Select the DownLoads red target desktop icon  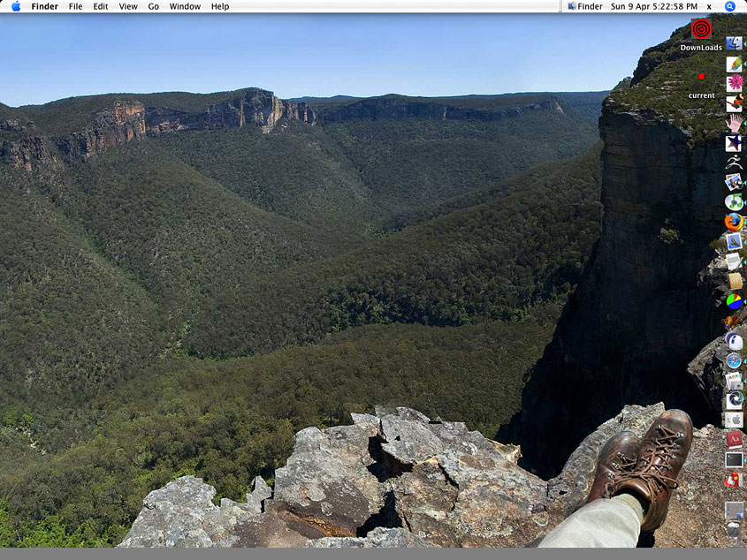[701, 29]
